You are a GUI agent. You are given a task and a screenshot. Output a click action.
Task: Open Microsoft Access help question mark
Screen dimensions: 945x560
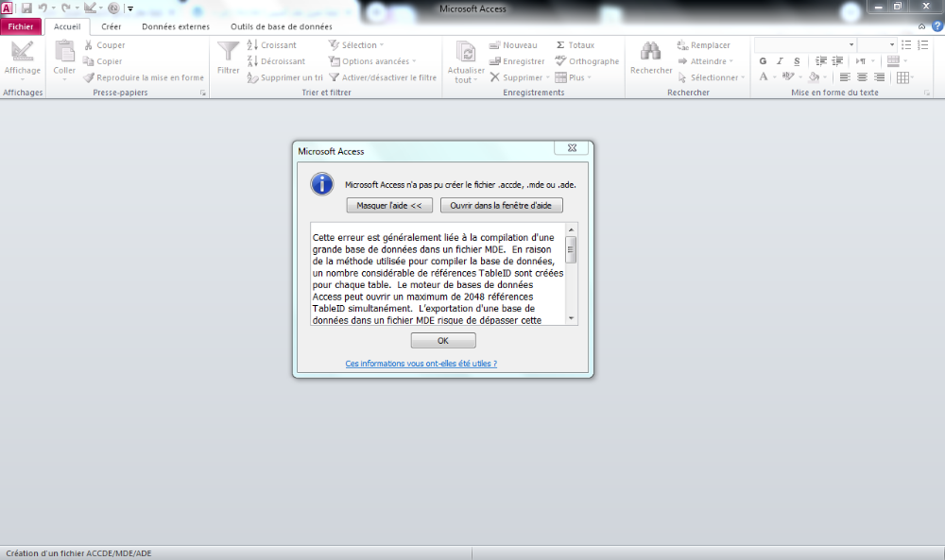936,26
